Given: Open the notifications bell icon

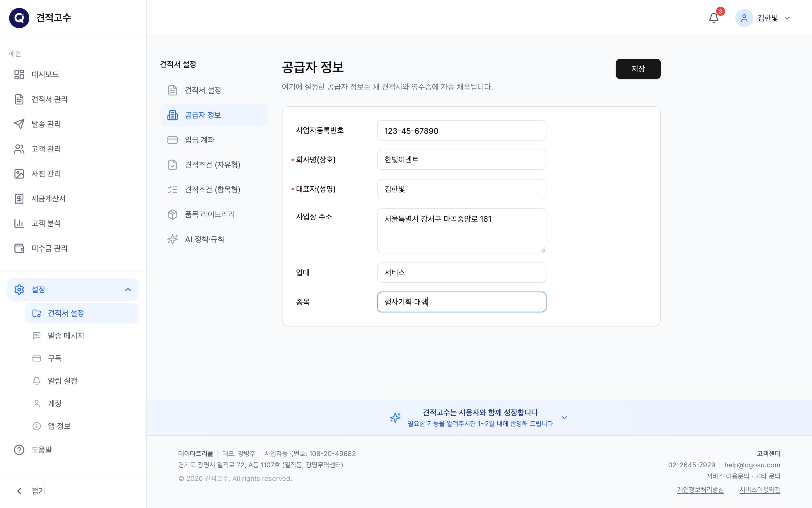Looking at the screenshot, I should (714, 18).
